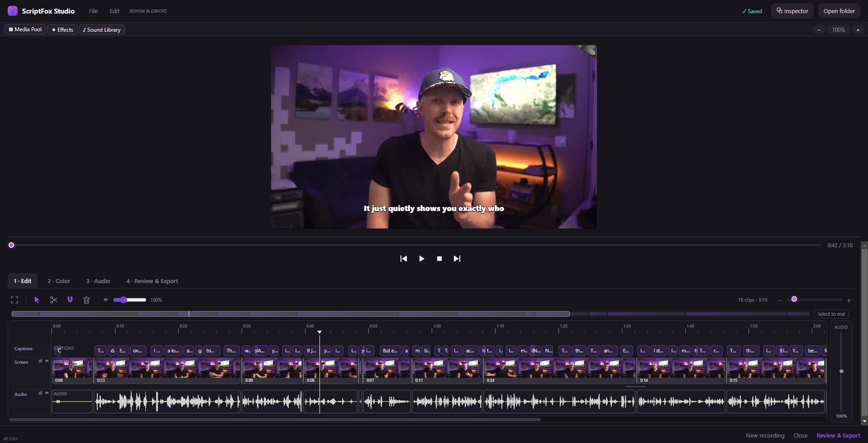868x443 pixels.
Task: Select the pointer selection tool
Action: tap(37, 300)
